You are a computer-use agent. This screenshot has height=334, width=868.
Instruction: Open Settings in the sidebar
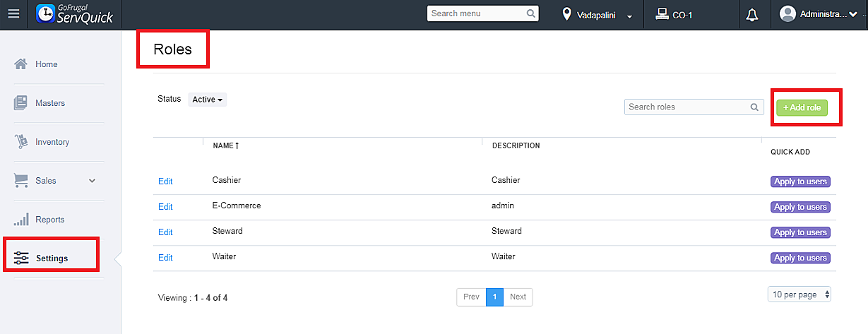(51, 258)
